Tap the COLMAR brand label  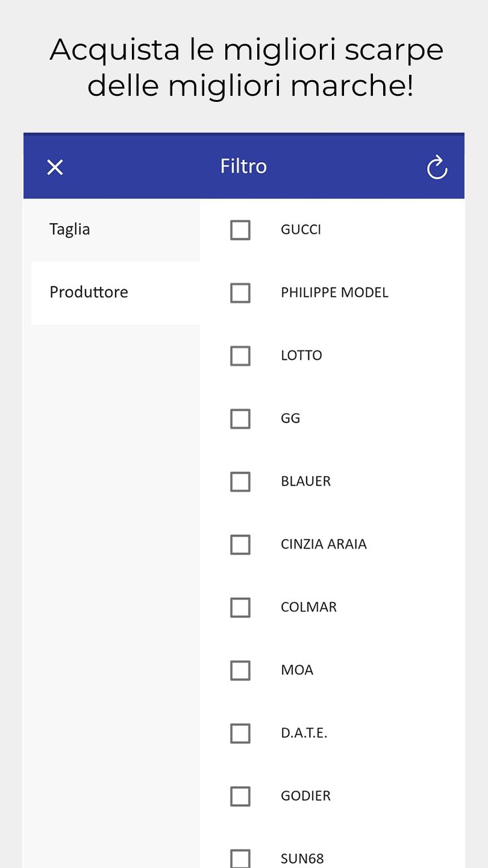(308, 607)
